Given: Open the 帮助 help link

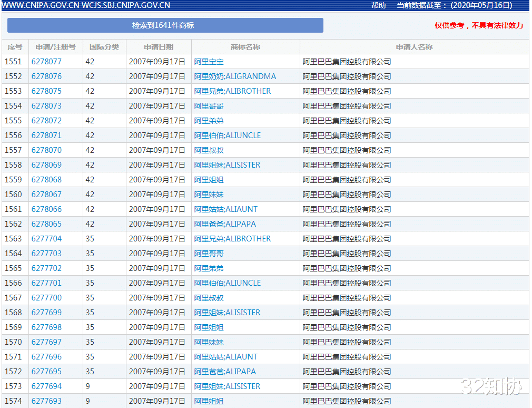Looking at the screenshot, I should [378, 5].
